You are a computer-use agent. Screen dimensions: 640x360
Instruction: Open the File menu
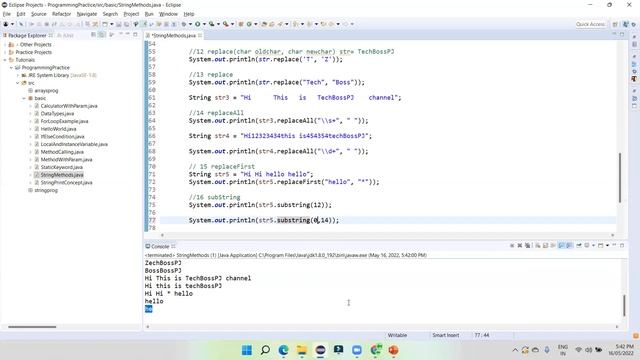pos(7,14)
